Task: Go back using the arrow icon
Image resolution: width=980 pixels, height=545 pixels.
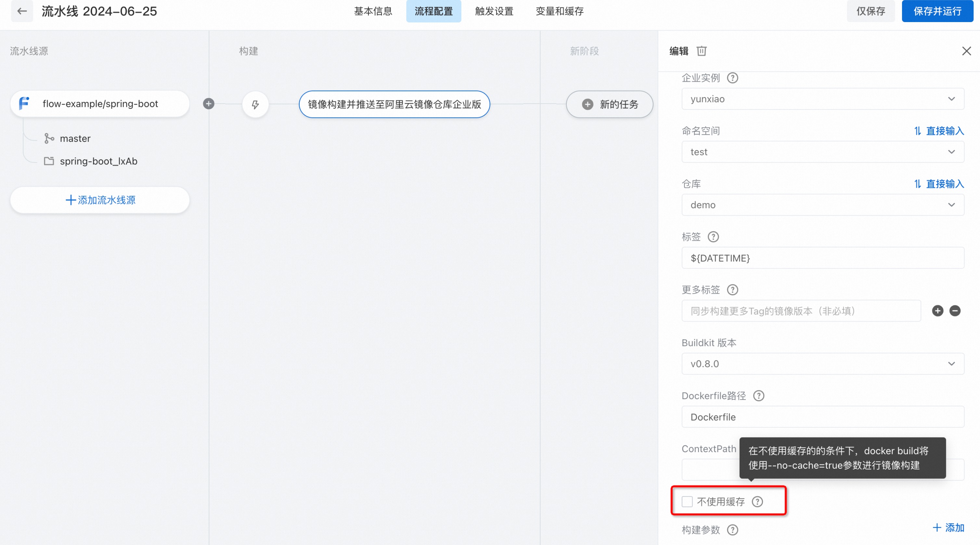Action: pyautogui.click(x=22, y=11)
